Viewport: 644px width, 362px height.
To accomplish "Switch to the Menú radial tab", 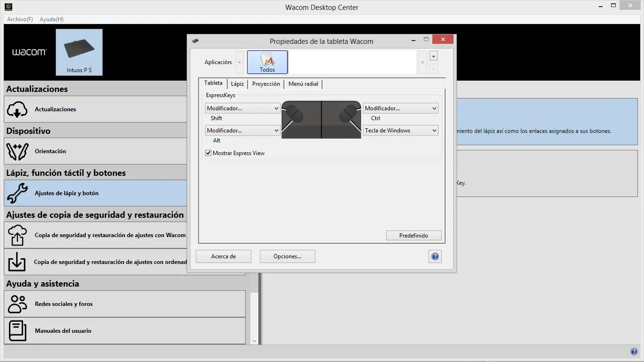I will pyautogui.click(x=303, y=83).
